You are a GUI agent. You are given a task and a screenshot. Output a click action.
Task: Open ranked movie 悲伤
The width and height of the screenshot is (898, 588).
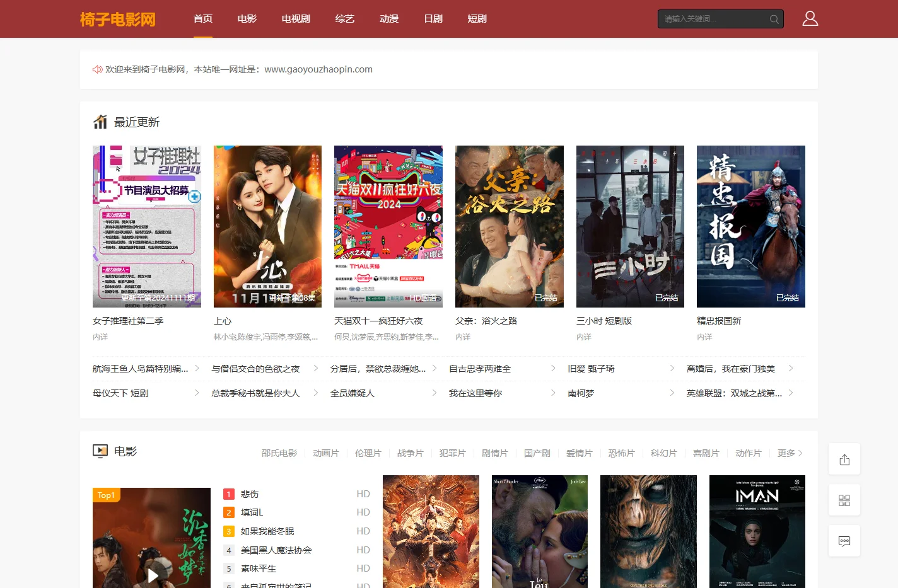pyautogui.click(x=250, y=494)
